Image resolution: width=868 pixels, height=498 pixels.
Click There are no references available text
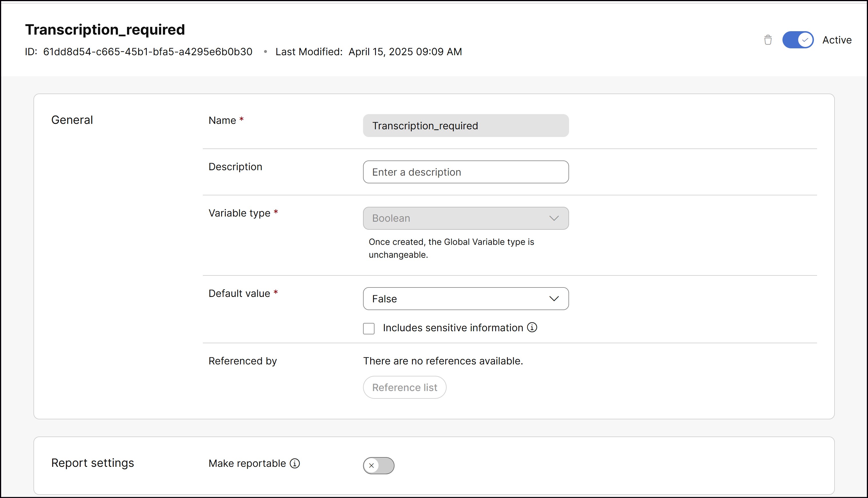443,361
